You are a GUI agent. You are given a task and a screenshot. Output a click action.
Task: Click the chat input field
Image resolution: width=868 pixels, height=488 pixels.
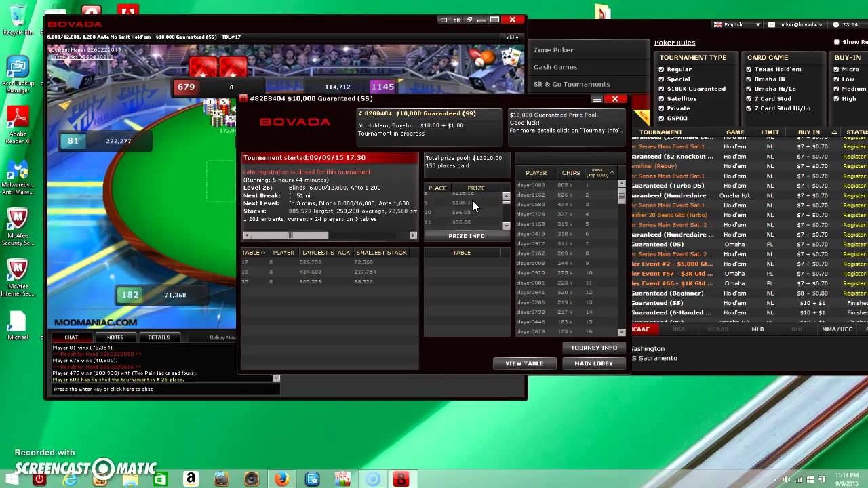[165, 389]
